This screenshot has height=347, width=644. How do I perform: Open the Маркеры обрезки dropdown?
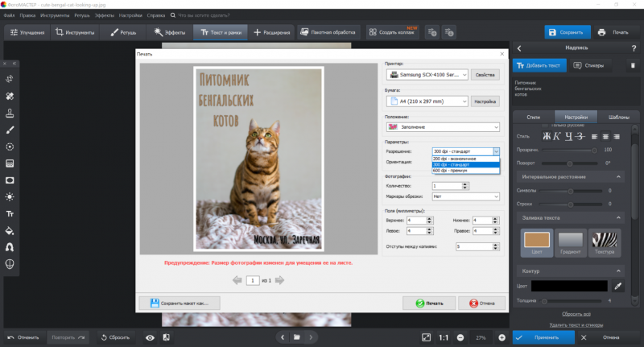465,196
